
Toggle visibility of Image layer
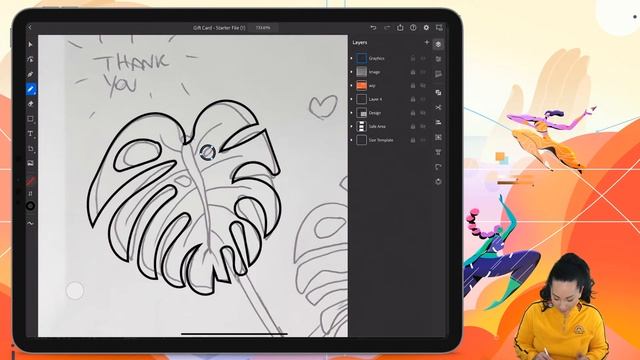pyautogui.click(x=423, y=72)
